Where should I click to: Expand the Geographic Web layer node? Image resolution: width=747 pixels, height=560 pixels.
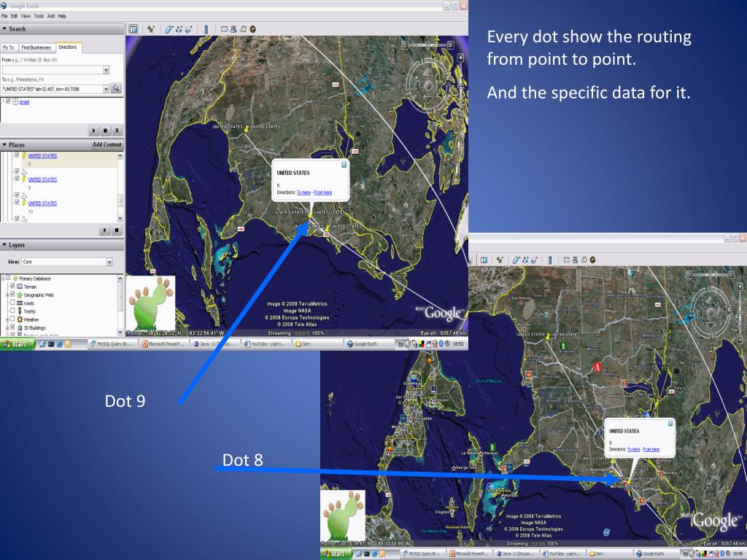(7, 295)
